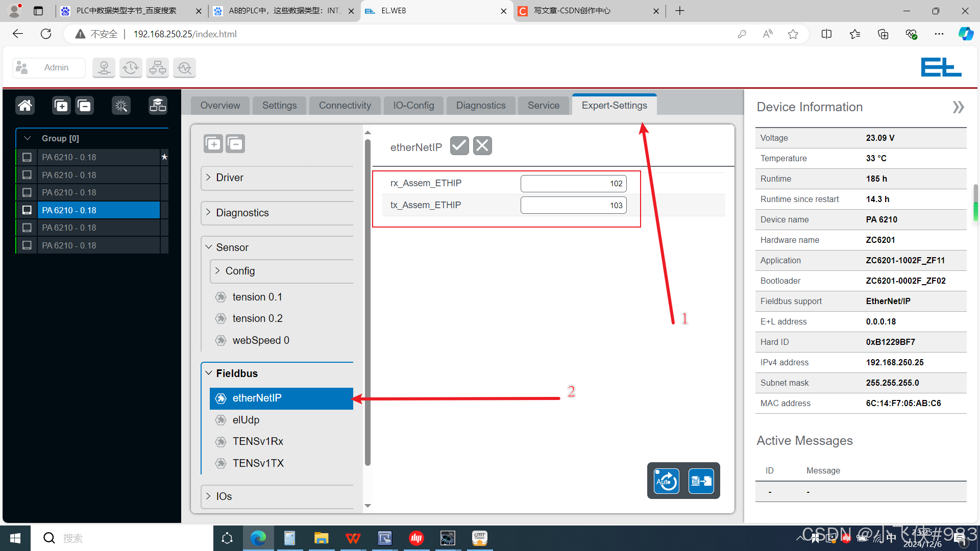Click collapse-all minus icon in settings tree
Image resolution: width=980 pixels, height=551 pixels.
click(235, 144)
